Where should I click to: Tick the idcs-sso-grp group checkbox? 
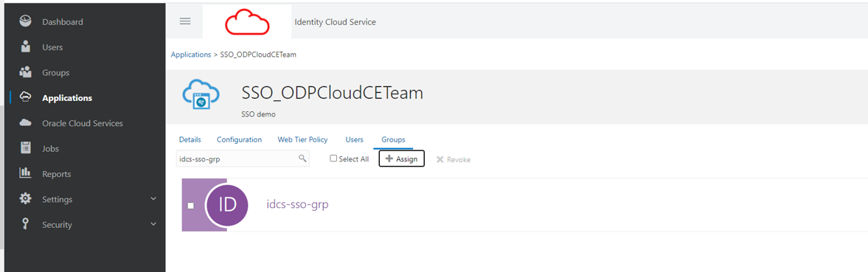tap(190, 205)
